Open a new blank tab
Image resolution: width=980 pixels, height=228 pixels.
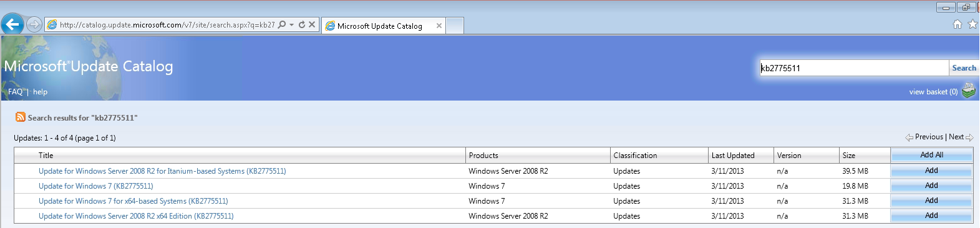coord(455,26)
